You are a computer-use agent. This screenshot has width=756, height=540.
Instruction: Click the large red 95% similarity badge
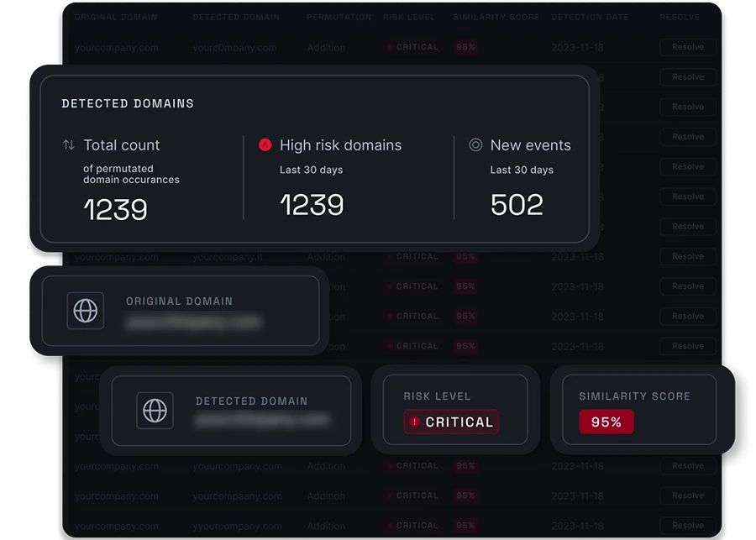pos(606,422)
